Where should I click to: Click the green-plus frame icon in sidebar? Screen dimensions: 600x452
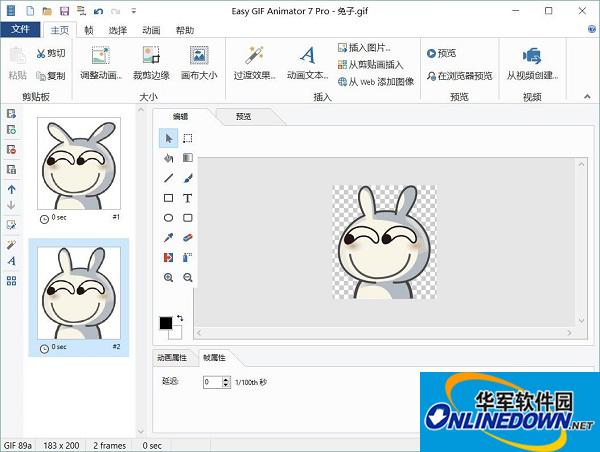pyautogui.click(x=11, y=130)
